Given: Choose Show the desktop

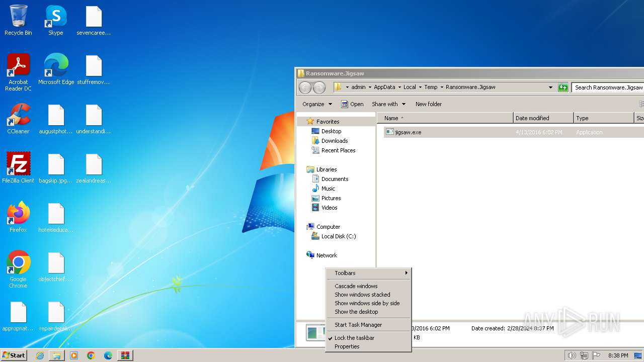Looking at the screenshot, I should [x=368, y=312].
